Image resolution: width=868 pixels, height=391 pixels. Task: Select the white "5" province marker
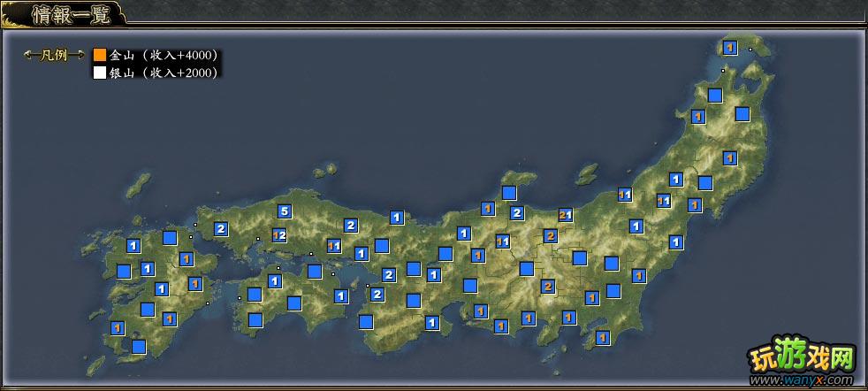point(284,211)
